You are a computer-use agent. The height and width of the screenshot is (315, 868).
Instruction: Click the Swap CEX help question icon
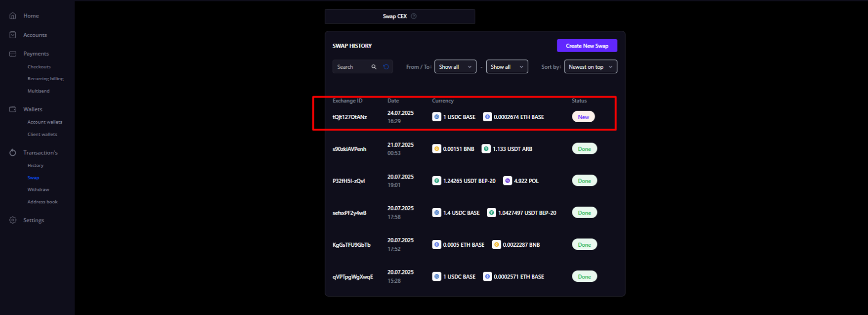(x=414, y=16)
